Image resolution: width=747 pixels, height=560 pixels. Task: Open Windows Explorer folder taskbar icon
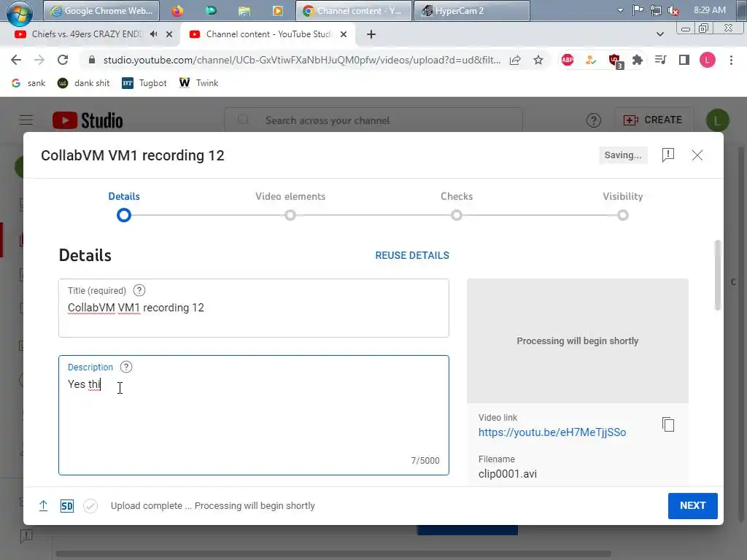click(244, 10)
